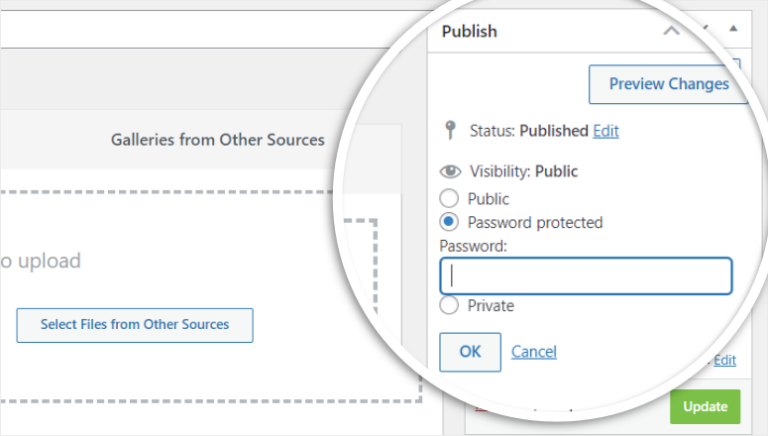Click the Visibility: Public label text

[523, 171]
